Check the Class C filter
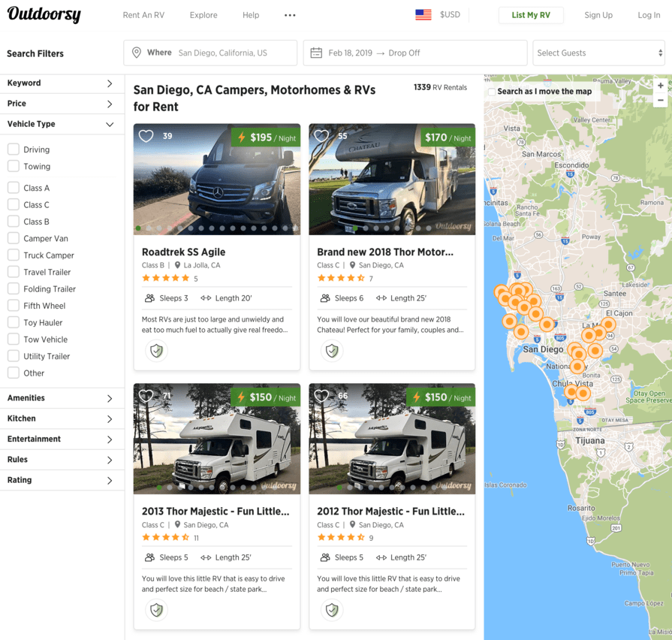 click(x=14, y=204)
